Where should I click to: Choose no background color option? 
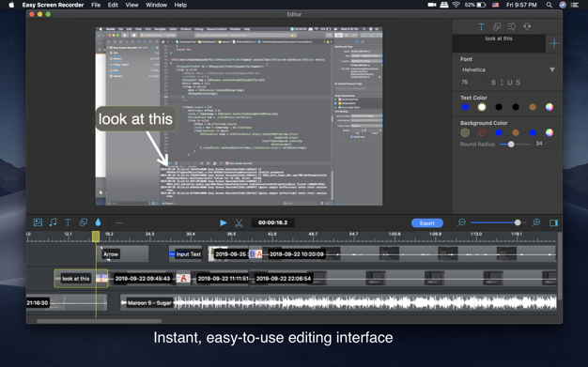click(x=482, y=132)
